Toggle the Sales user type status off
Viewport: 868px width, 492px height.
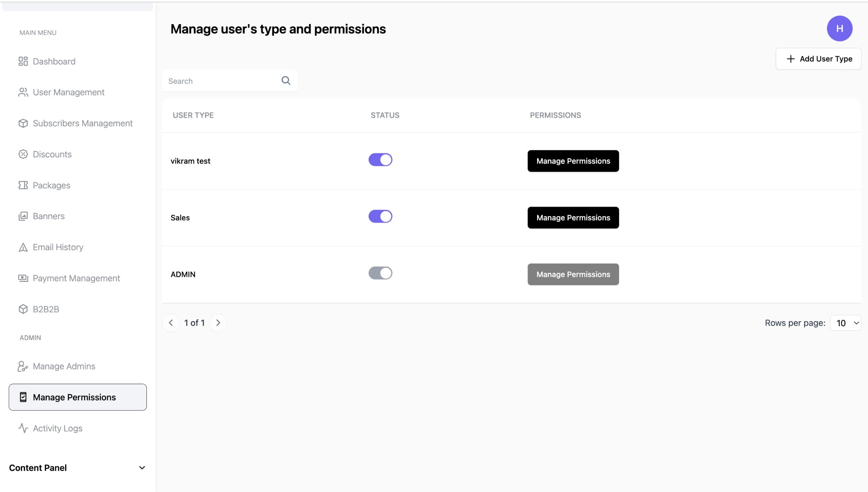(380, 216)
